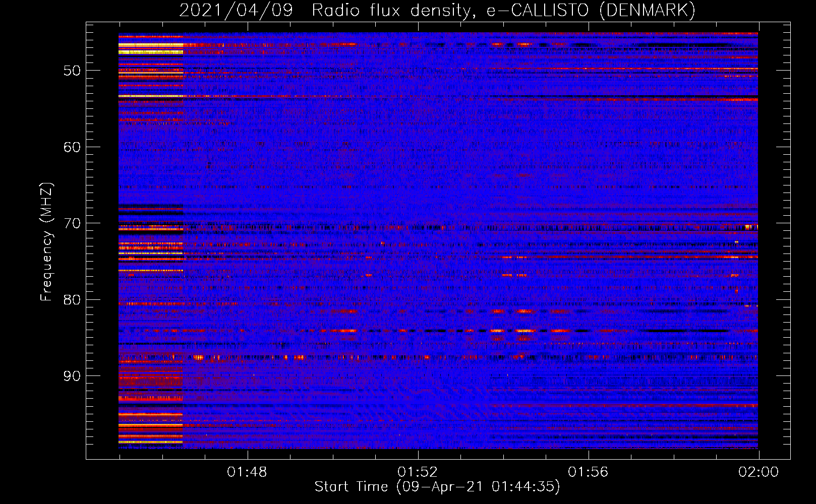Image resolution: width=816 pixels, height=504 pixels.
Task: Click the 01:52 time tick label
Action: [x=418, y=472]
